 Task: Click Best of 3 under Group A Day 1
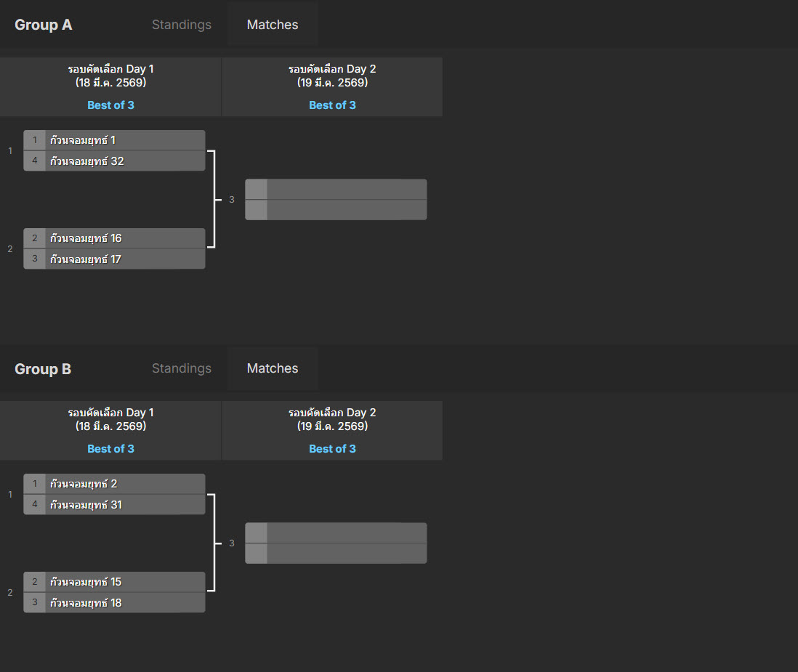(x=110, y=105)
